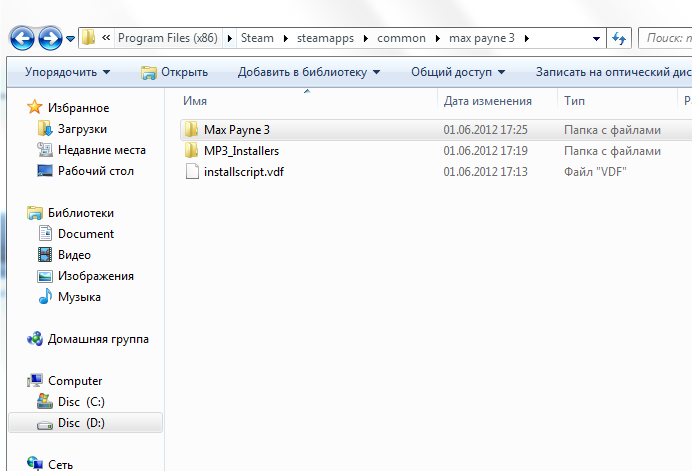Screen dimensions: 692x471
Task: Click the Избранное star icon
Action: point(34,107)
